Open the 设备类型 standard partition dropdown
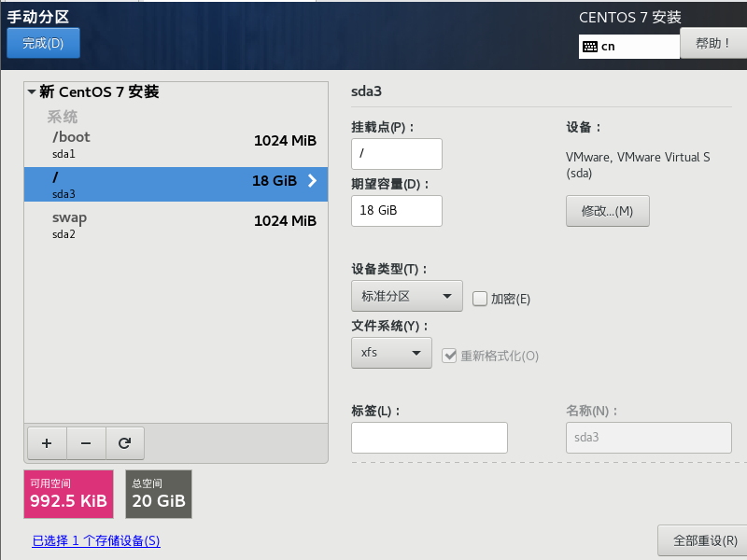 (x=406, y=296)
